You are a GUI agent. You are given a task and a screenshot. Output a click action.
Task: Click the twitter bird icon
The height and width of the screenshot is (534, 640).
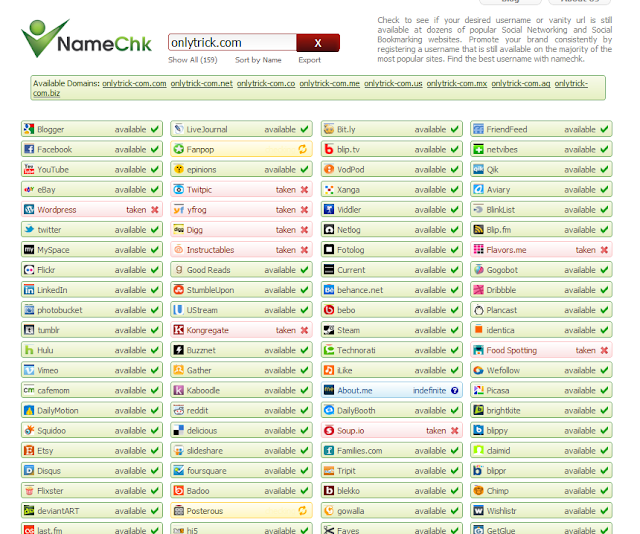click(29, 229)
